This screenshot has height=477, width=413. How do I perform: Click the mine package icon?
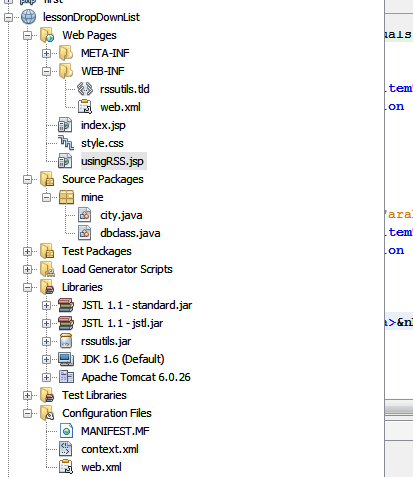pos(66,197)
